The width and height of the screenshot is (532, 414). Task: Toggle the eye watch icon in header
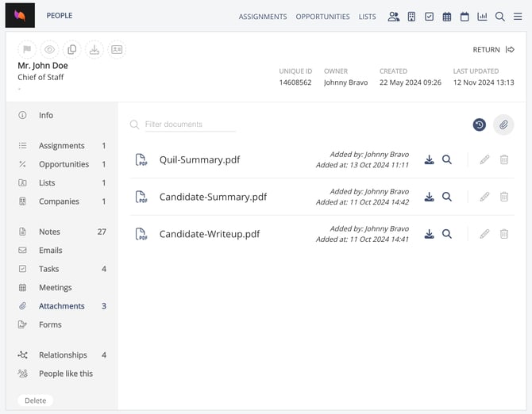click(x=49, y=49)
